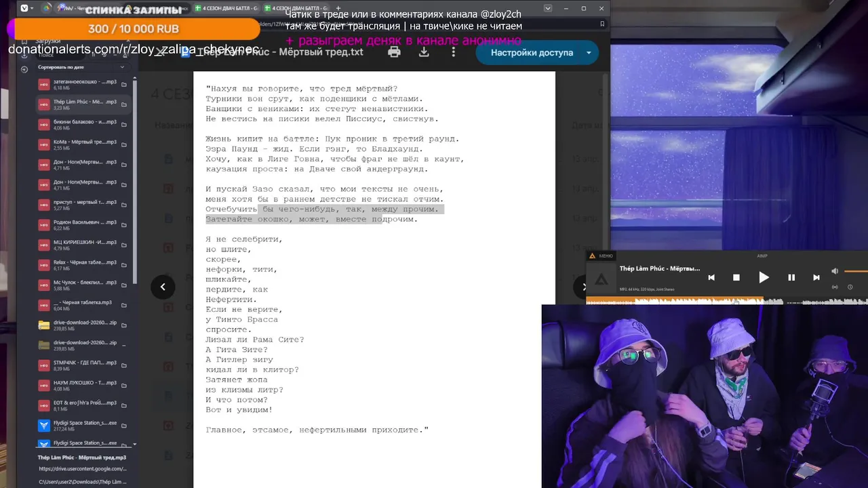868x488 pixels.
Task: Select бикини балаково mp3 download entry
Action: [83, 125]
